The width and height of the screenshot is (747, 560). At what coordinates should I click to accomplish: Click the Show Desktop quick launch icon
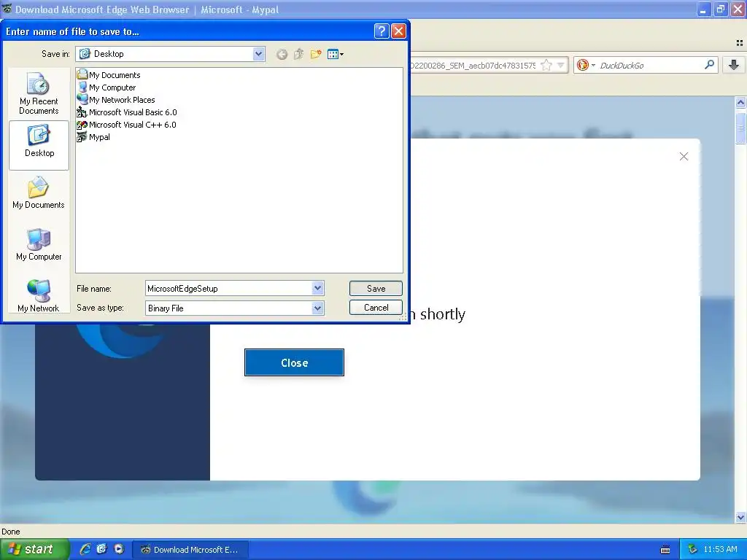click(x=102, y=549)
